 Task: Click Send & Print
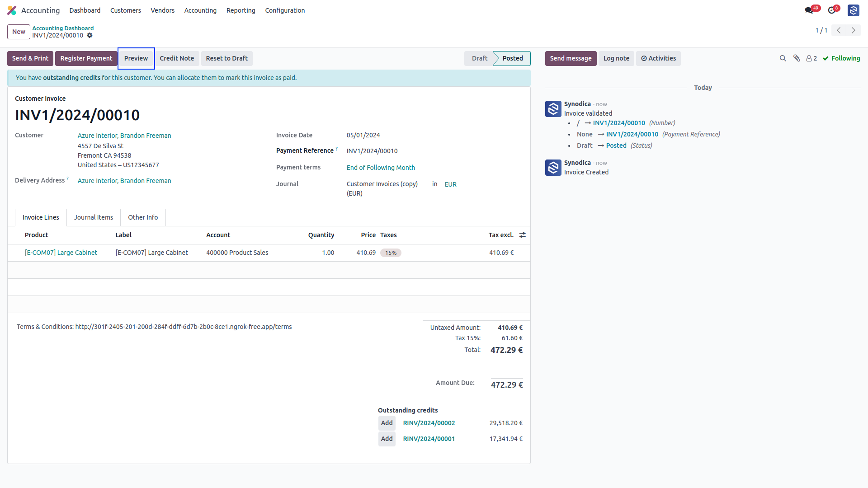coord(30,58)
